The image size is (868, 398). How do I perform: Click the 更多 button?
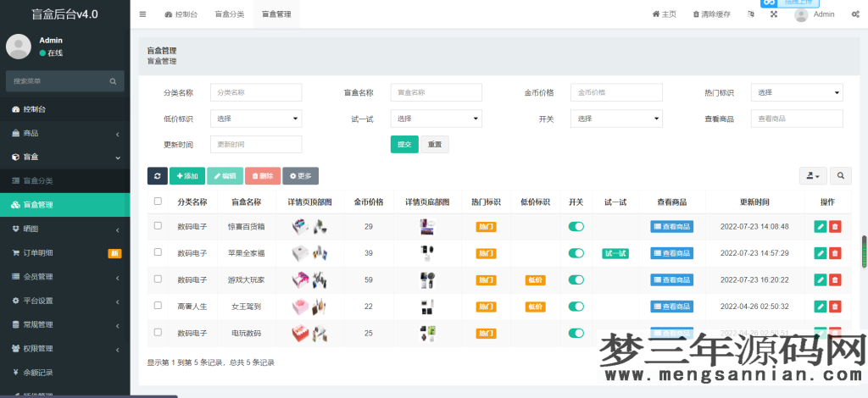coord(301,176)
